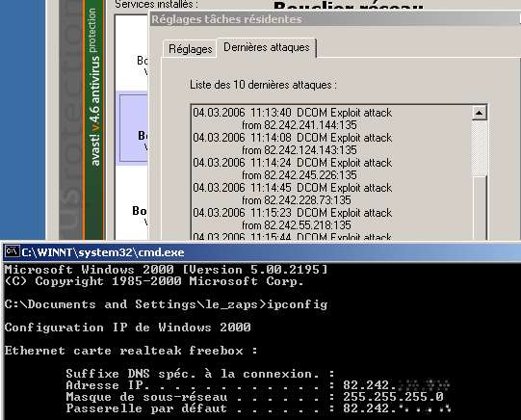
Task: Select attack entry at 11:13:40
Action: pyautogui.click(x=293, y=113)
